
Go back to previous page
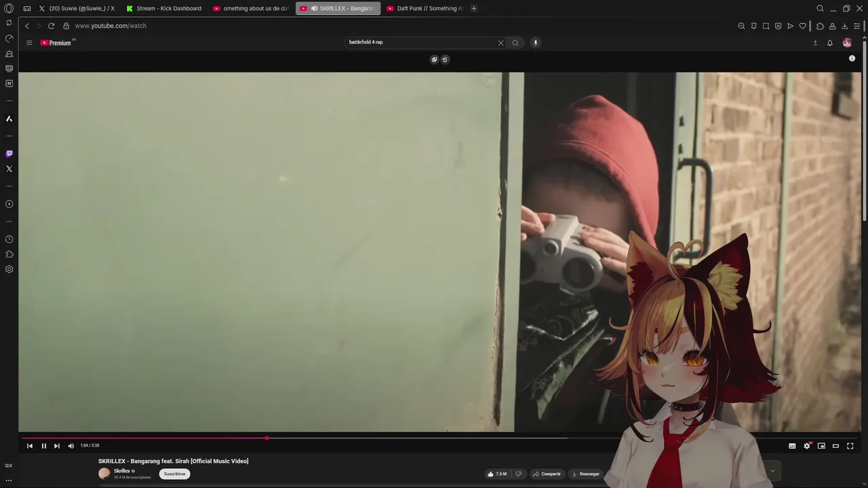tap(27, 26)
